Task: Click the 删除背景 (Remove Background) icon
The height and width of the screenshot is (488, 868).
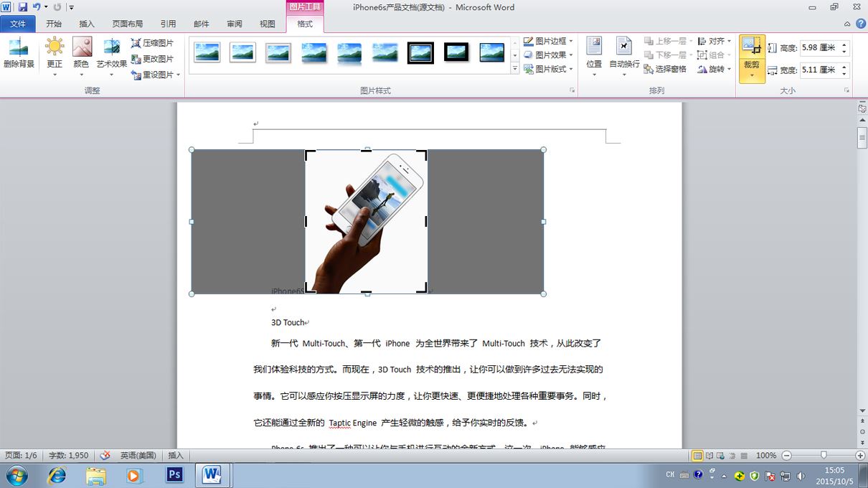Action: [x=19, y=55]
